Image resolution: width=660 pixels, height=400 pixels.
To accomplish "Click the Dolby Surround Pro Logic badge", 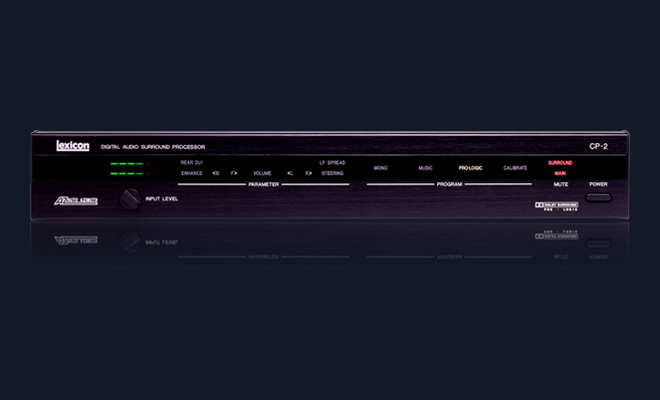I will click(x=556, y=206).
